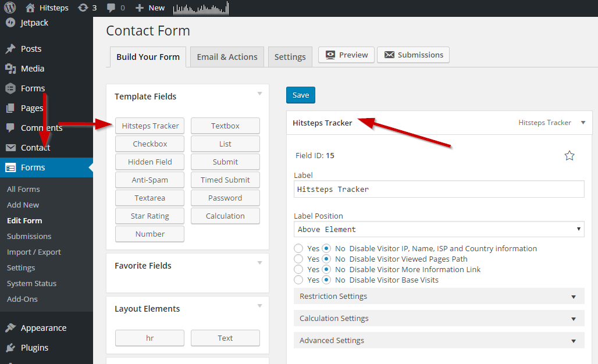Click the Preview button
The image size is (598, 364).
click(x=346, y=55)
